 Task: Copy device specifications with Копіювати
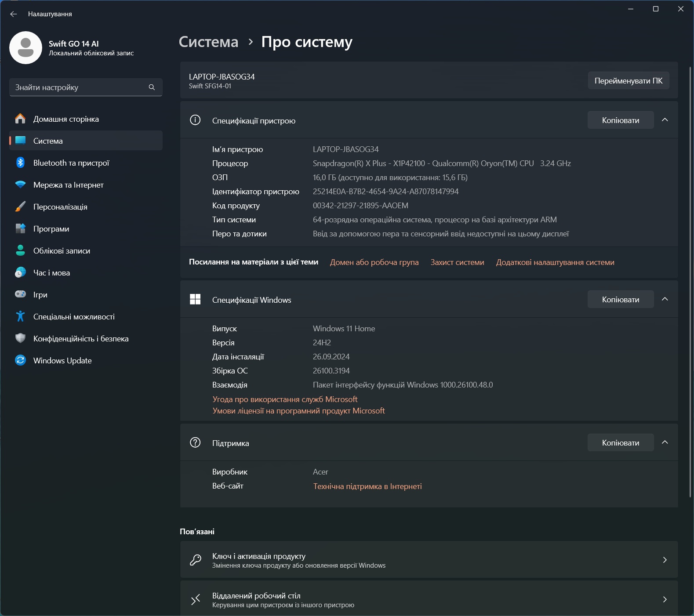(x=621, y=120)
